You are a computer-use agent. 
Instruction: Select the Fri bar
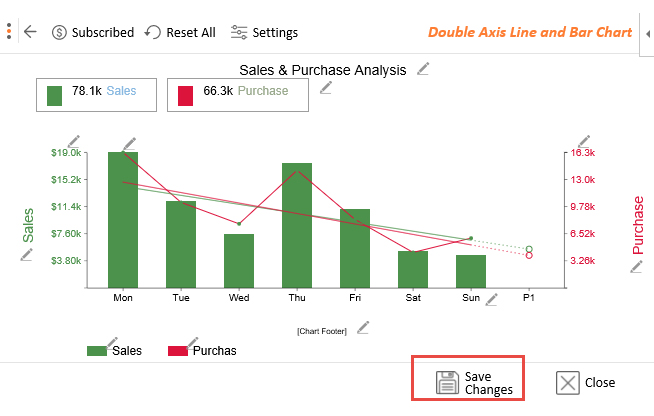pos(355,248)
